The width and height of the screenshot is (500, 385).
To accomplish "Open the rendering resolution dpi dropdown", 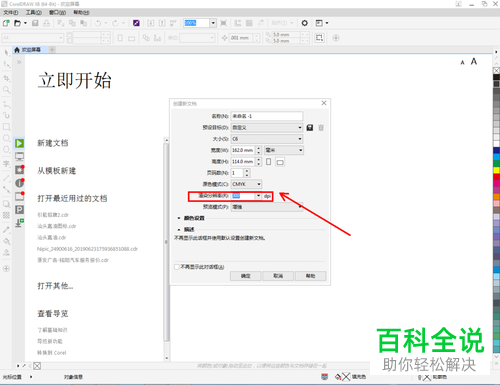I will (x=259, y=196).
